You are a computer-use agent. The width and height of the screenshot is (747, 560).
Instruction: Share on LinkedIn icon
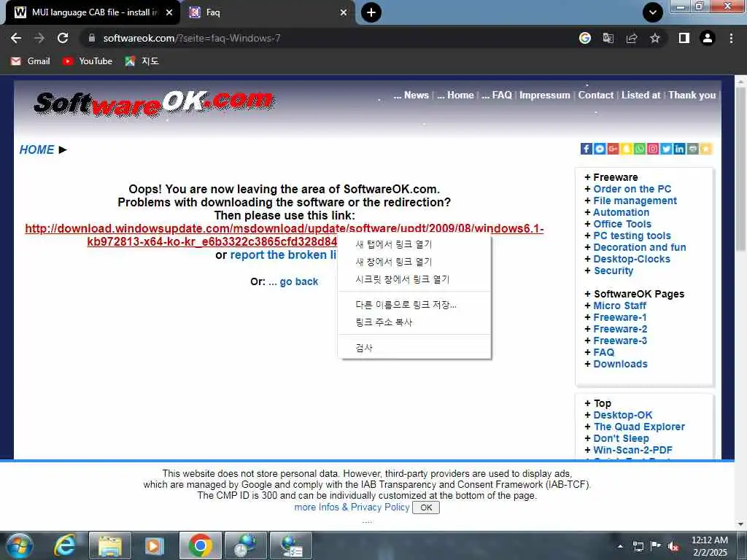tap(679, 149)
